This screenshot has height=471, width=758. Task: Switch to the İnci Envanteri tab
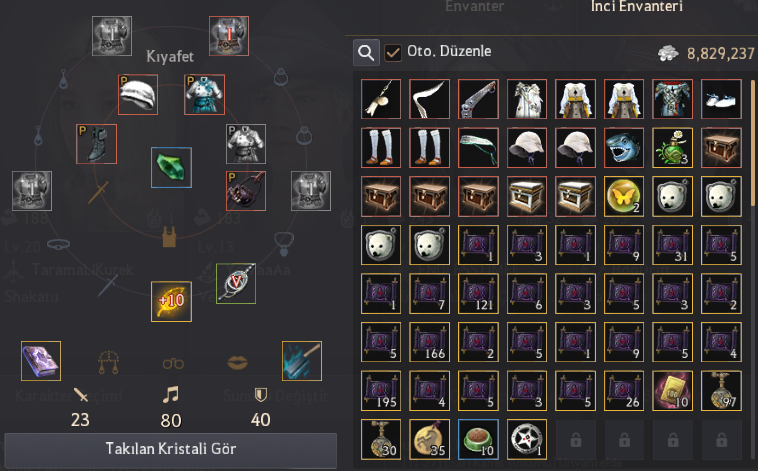(636, 6)
